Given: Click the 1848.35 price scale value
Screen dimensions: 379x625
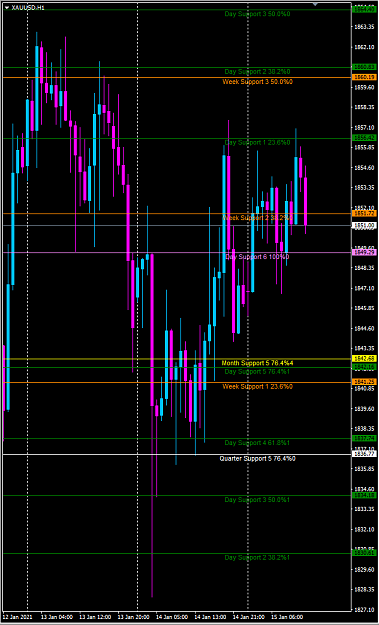Looking at the screenshot, I should (x=365, y=268).
